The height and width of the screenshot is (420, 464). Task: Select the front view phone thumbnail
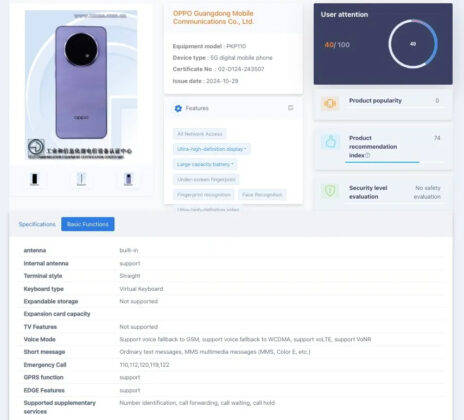(35, 179)
